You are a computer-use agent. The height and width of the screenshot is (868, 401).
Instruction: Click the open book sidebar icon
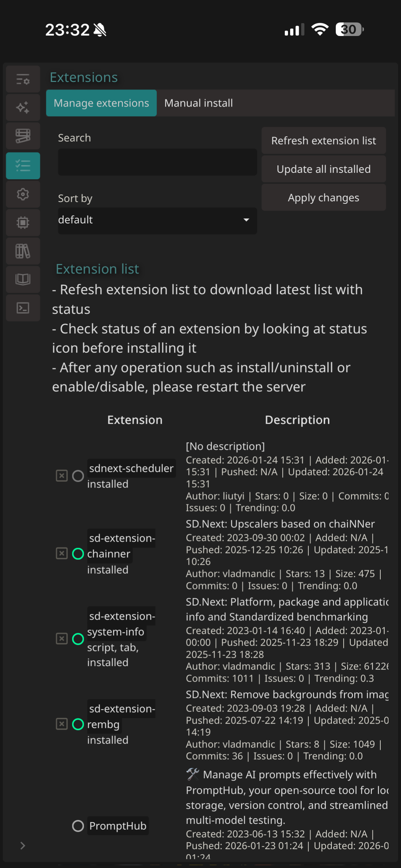pyautogui.click(x=23, y=279)
